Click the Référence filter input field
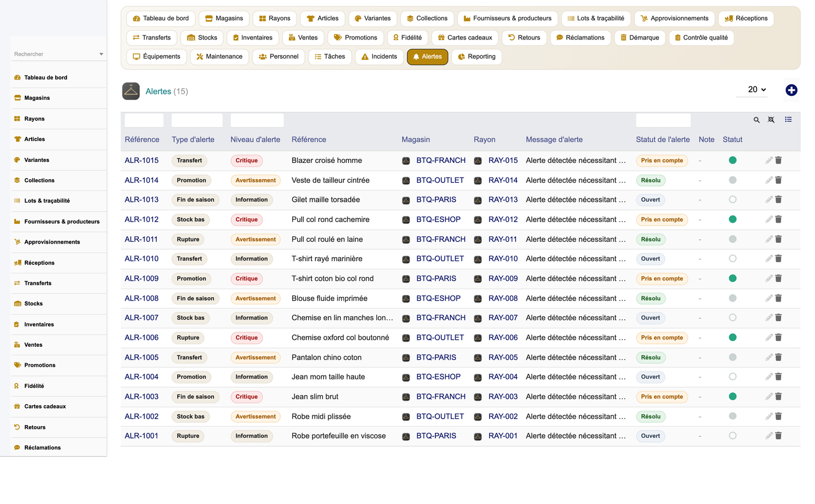The height and width of the screenshot is (504, 815). click(144, 120)
